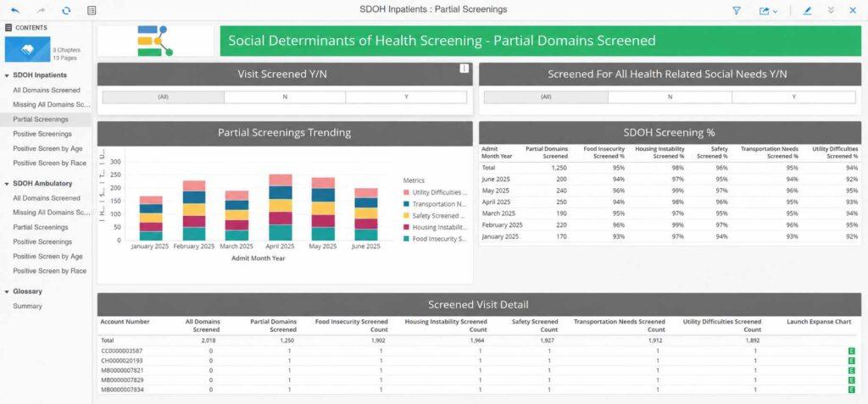Click the Food Insecurity teal legend swatch
868x404 pixels.
coord(406,239)
